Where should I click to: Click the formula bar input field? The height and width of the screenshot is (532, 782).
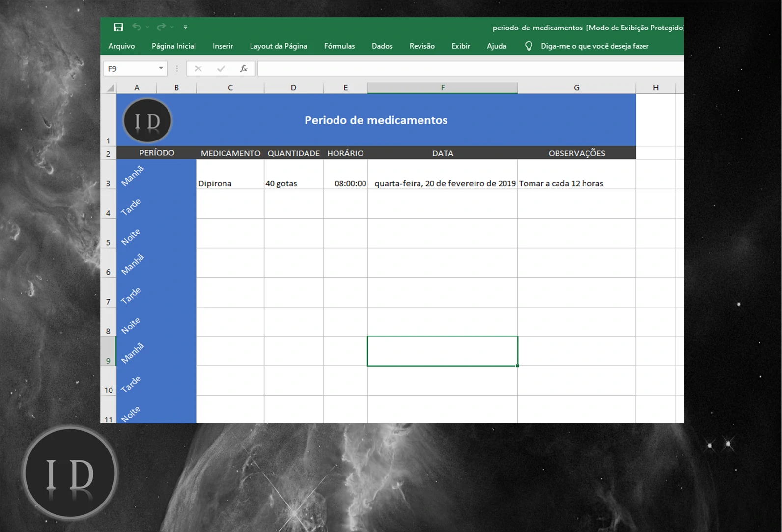tap(467, 69)
